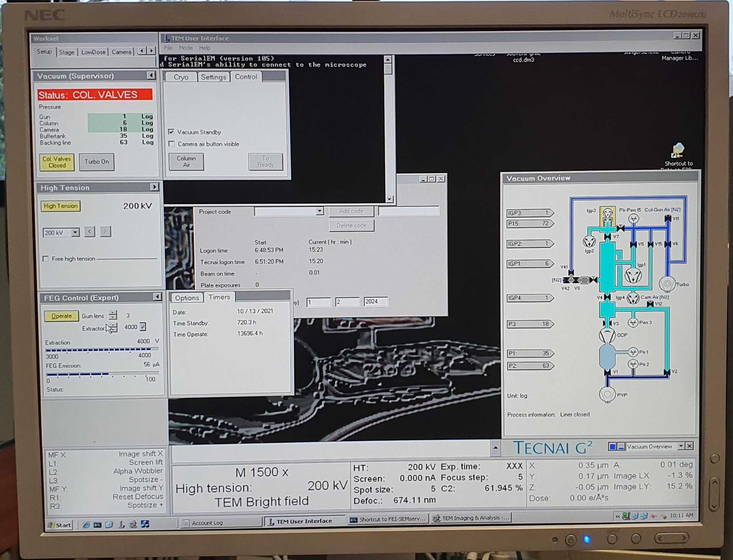The width and height of the screenshot is (733, 560).
Task: Uncheck the Vacuum Standby checkbox
Action: point(171,132)
